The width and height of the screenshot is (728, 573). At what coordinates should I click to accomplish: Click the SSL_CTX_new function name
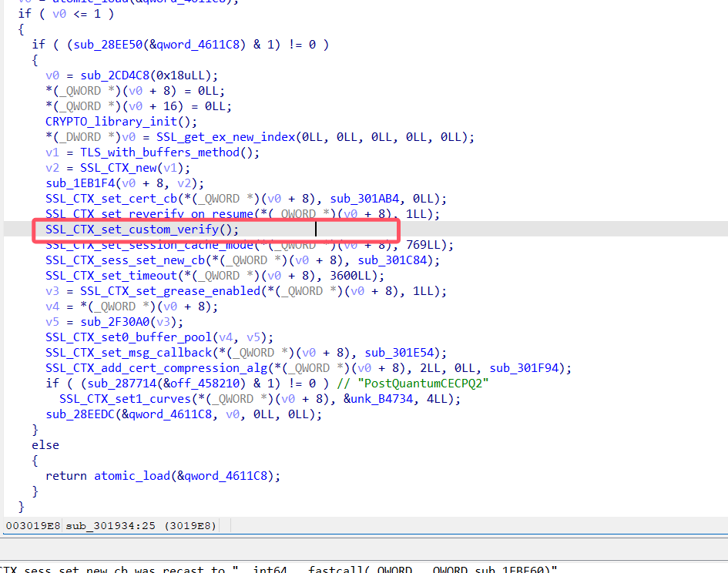tap(118, 168)
